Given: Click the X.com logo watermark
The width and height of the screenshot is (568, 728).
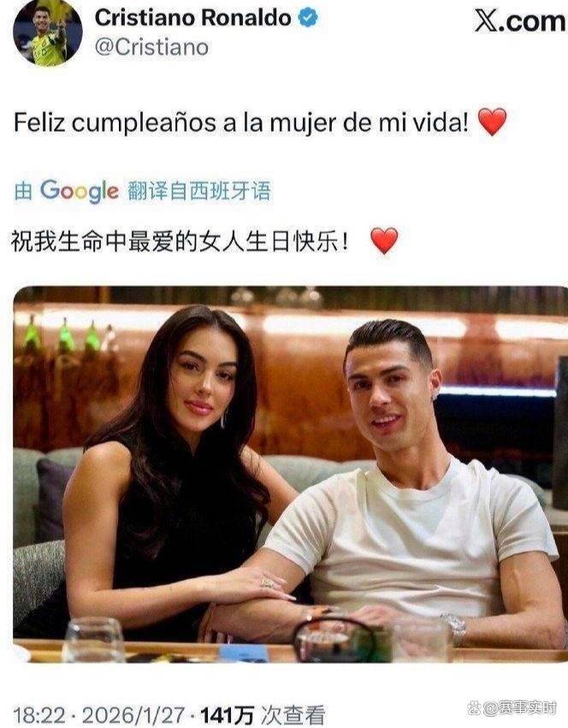Looking at the screenshot, I should pyautogui.click(x=520, y=21).
